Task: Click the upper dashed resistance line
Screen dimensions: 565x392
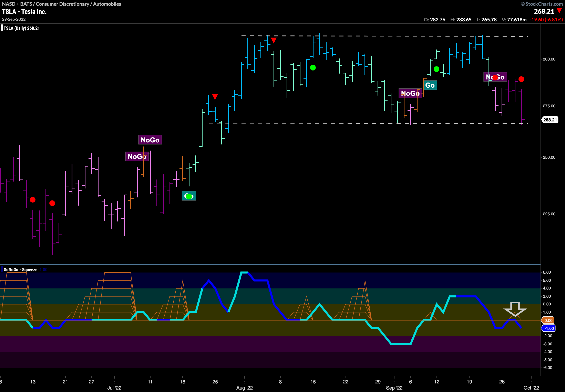Action: tap(385, 36)
